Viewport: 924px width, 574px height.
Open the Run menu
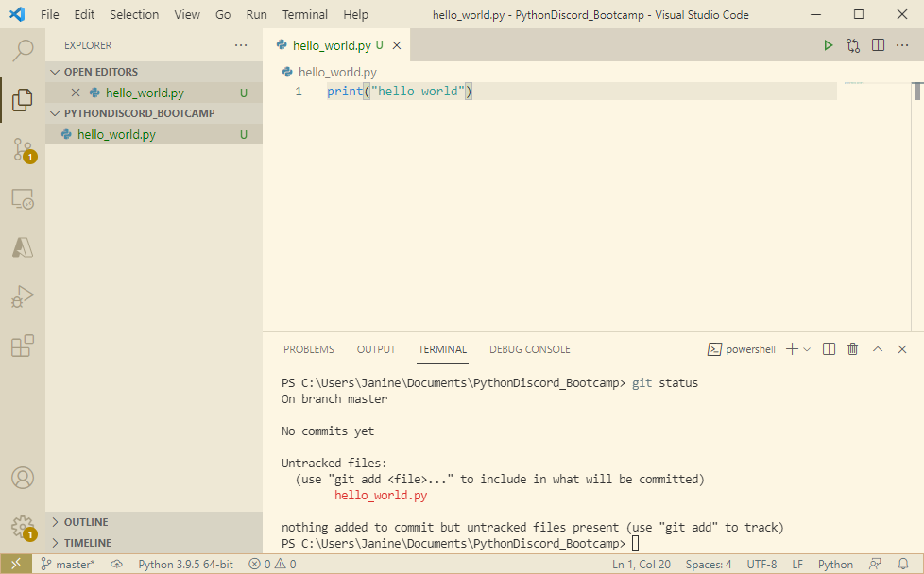256,15
